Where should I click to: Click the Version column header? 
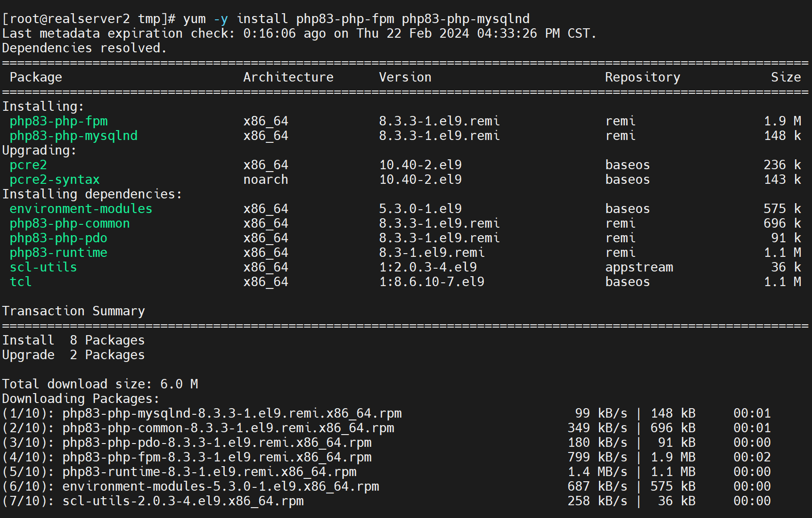point(405,77)
